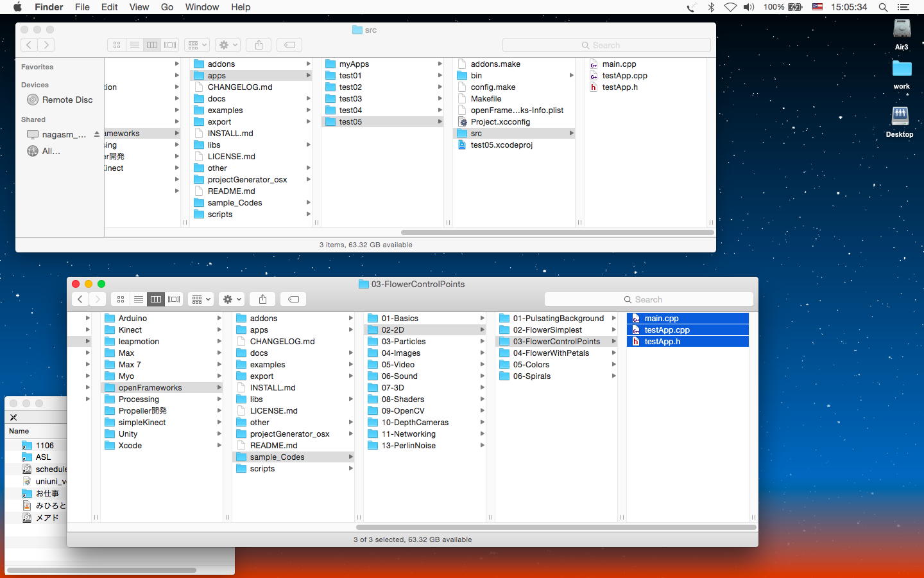Click Search field in 03-FlowerControlPoints window
Image resolution: width=924 pixels, height=578 pixels.
pyautogui.click(x=649, y=299)
